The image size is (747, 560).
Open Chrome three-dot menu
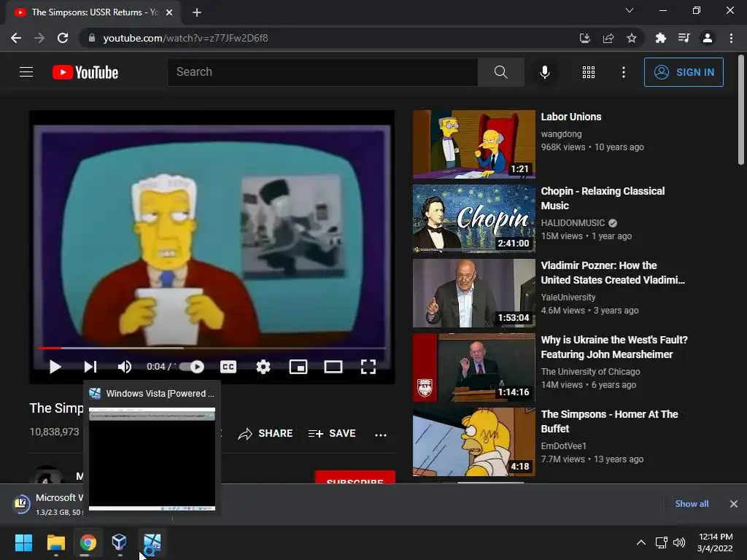[x=731, y=38]
